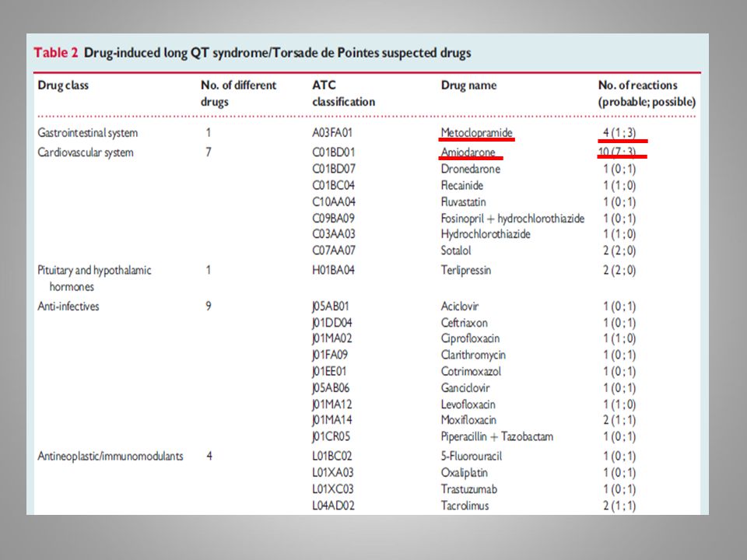
Task: Click the drug name 'Fluvastatin'
Action: pos(463,202)
